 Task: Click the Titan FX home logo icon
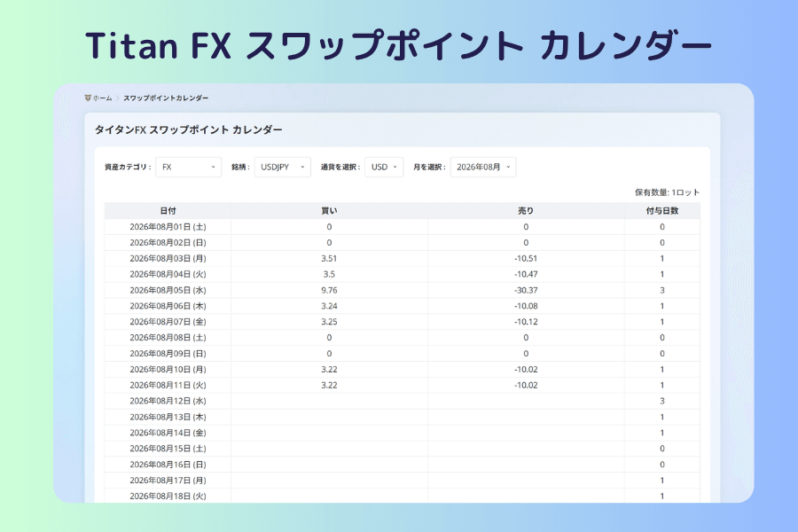click(88, 98)
